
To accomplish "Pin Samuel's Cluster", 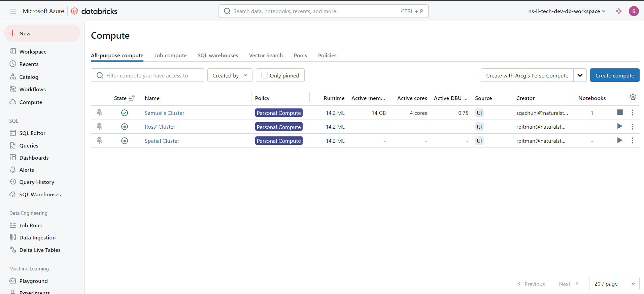I will pyautogui.click(x=99, y=112).
